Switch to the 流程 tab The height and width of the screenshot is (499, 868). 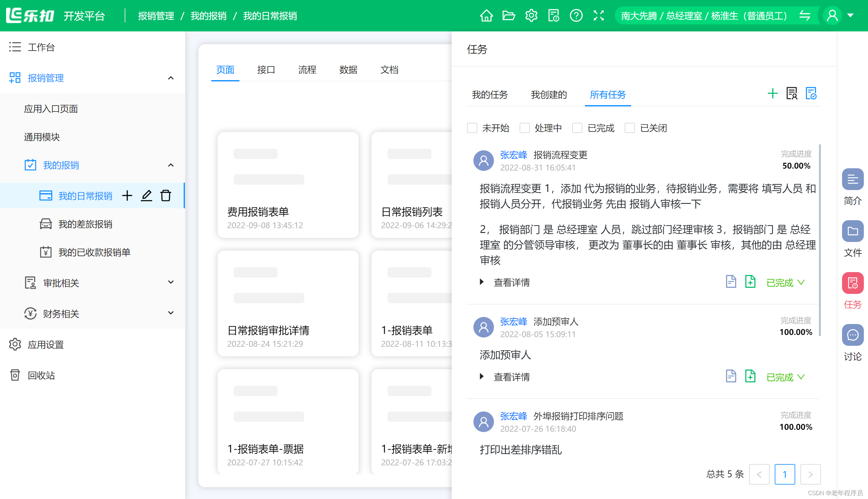(307, 70)
